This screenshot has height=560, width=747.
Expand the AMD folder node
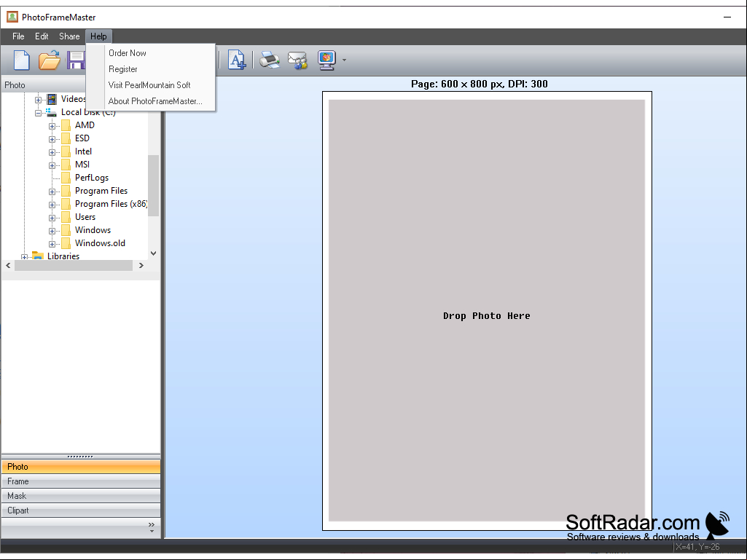[x=52, y=126]
